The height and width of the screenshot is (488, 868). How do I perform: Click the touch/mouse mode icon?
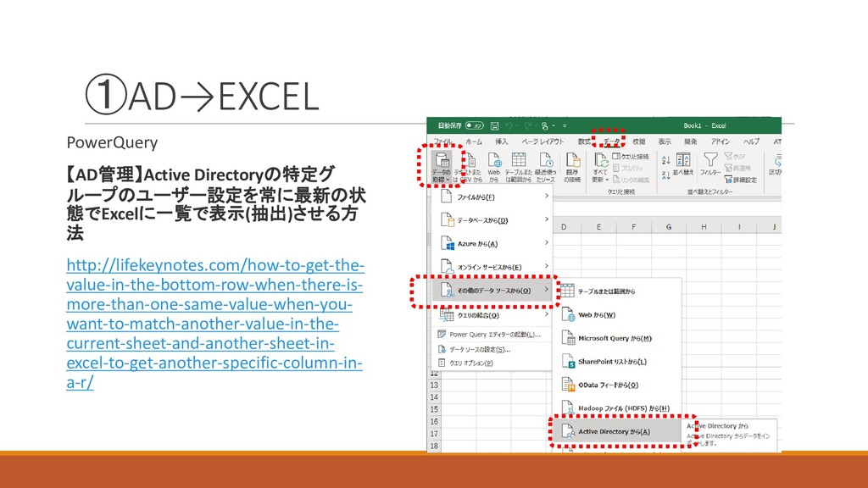click(545, 125)
